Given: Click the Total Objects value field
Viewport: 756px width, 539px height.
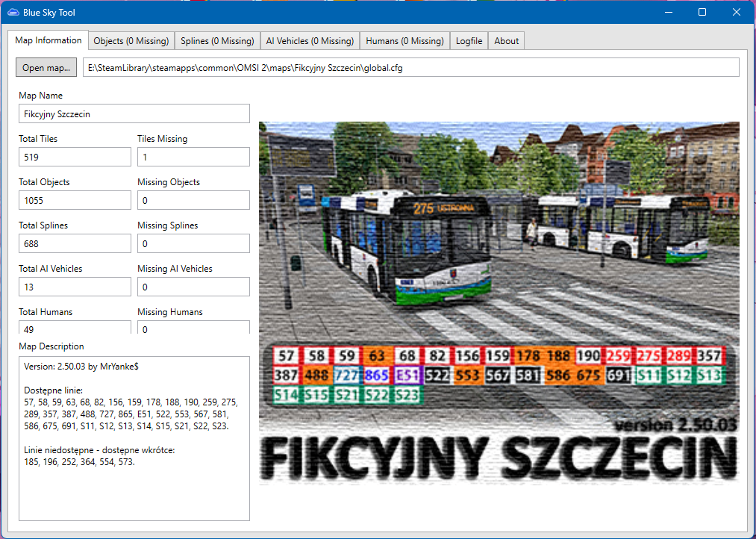Looking at the screenshot, I should 75,201.
